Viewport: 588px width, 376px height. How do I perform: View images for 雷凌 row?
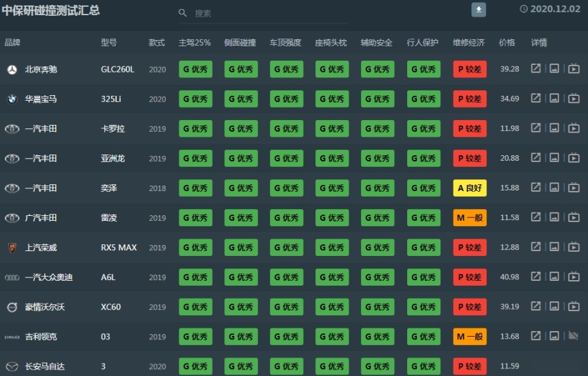tap(554, 217)
